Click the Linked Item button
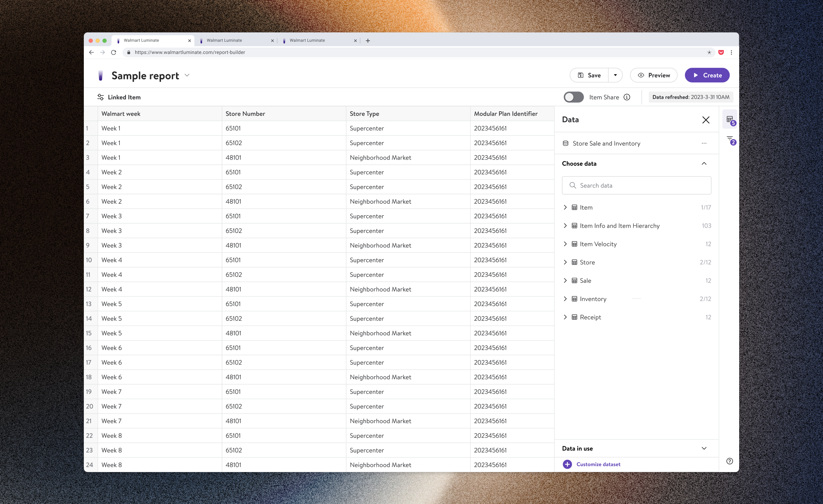The width and height of the screenshot is (823, 504). [119, 97]
